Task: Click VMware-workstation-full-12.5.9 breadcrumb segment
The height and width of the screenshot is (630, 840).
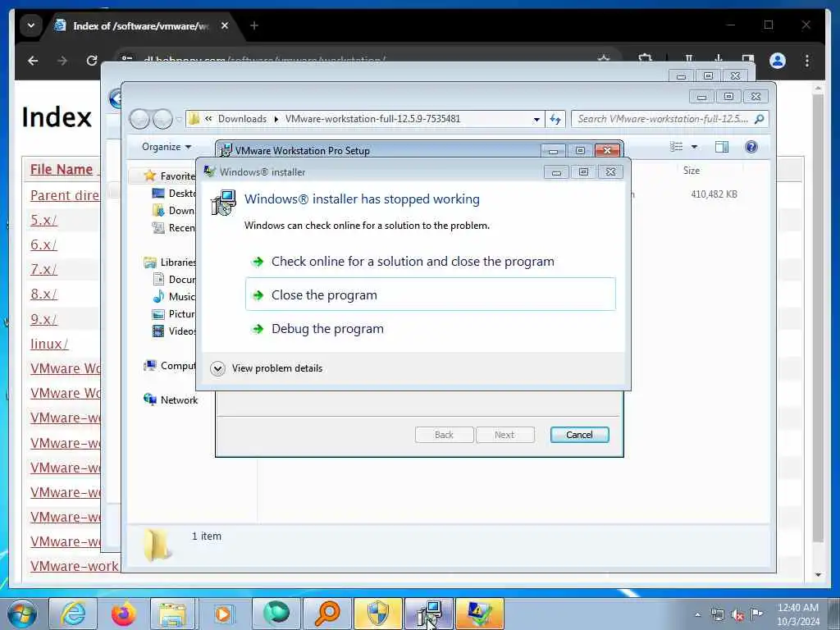Action: point(372,119)
